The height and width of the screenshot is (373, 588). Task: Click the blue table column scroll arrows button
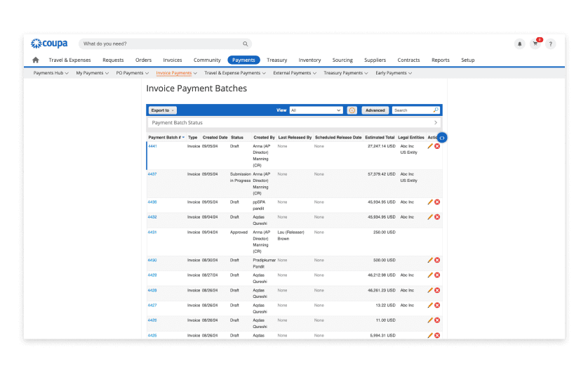442,138
